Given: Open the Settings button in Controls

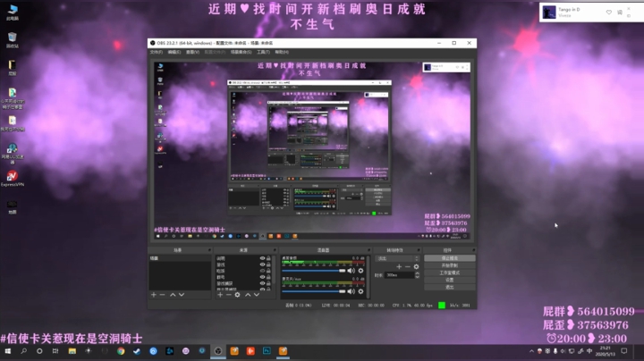Looking at the screenshot, I should click(450, 280).
